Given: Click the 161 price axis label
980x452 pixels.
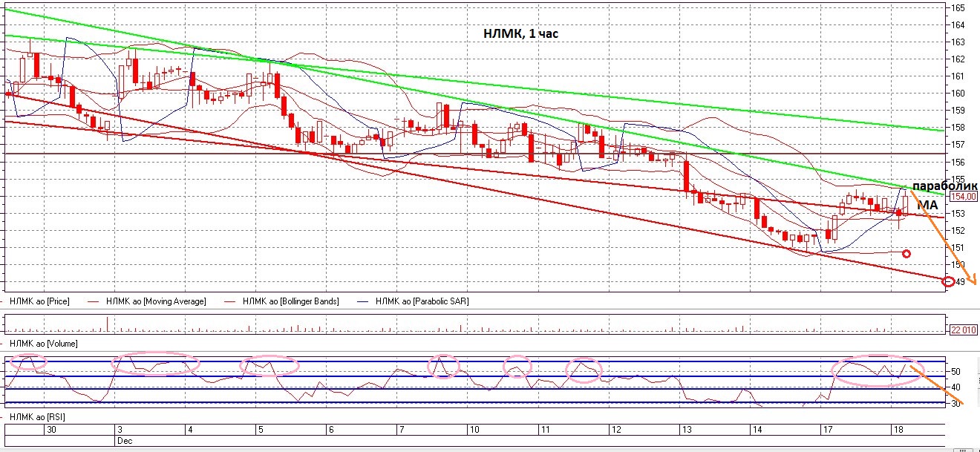Looking at the screenshot, I should (958, 76).
